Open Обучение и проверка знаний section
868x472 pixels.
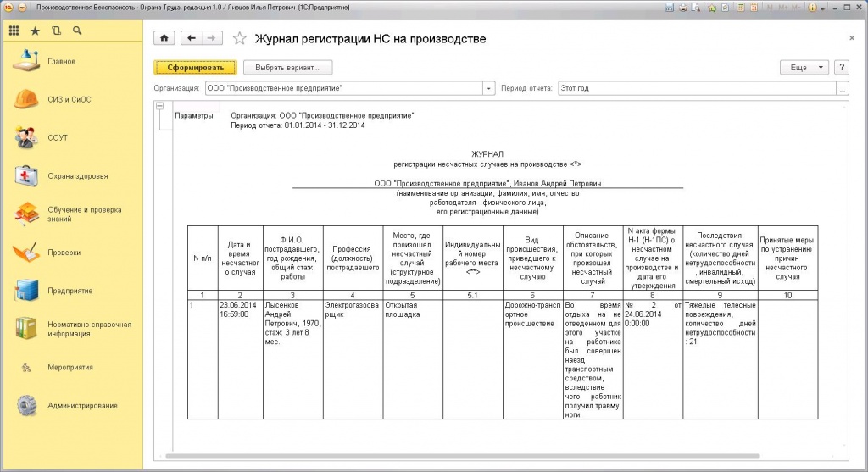coord(71,214)
